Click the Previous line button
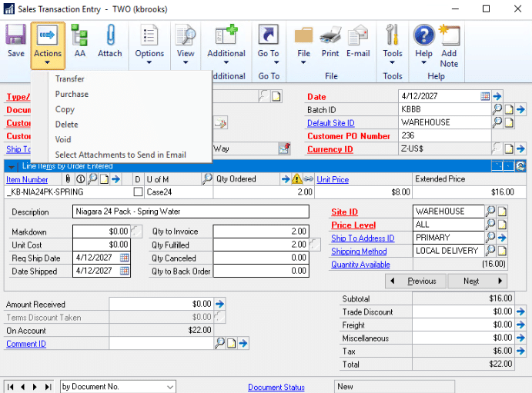532x393 pixels. [416, 281]
